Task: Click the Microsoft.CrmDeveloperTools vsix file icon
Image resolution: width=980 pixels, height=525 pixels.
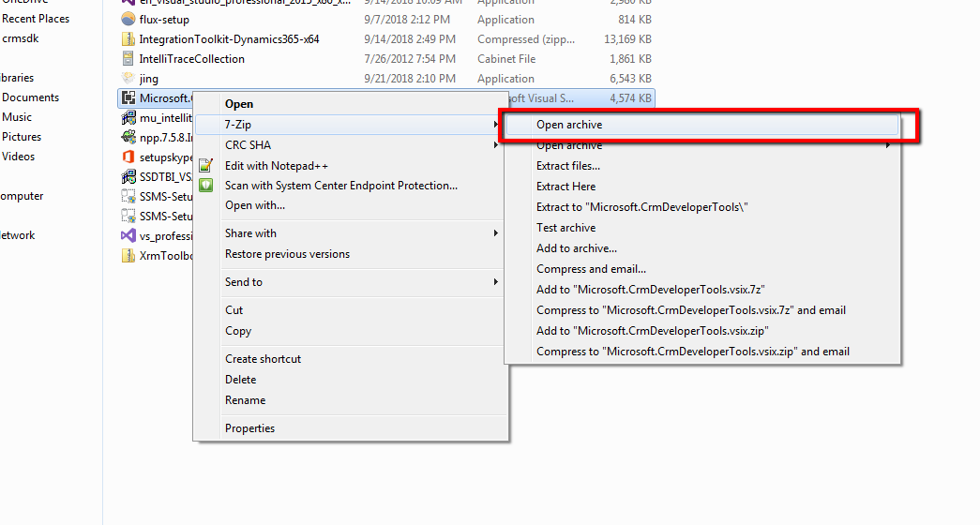Action: [x=128, y=98]
